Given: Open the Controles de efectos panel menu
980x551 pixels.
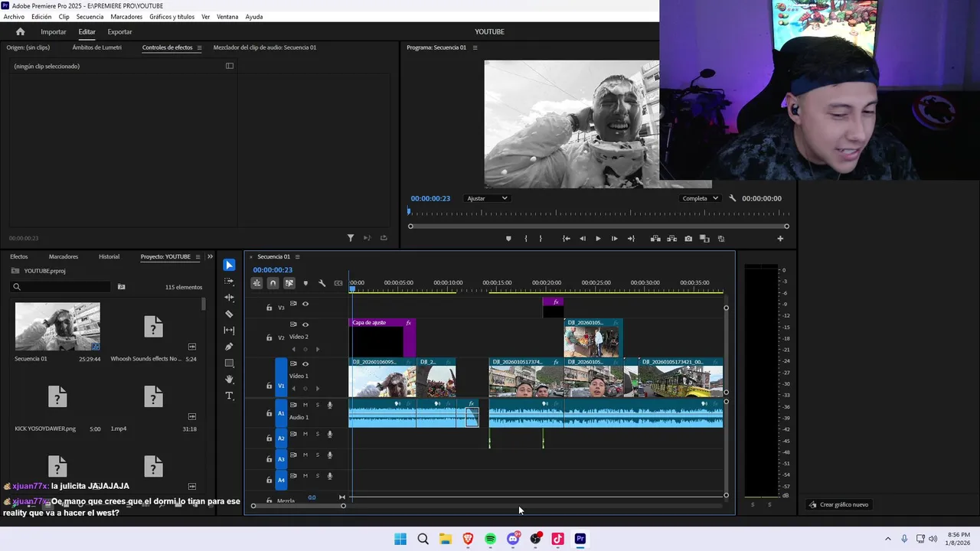Looking at the screenshot, I should pos(199,47).
